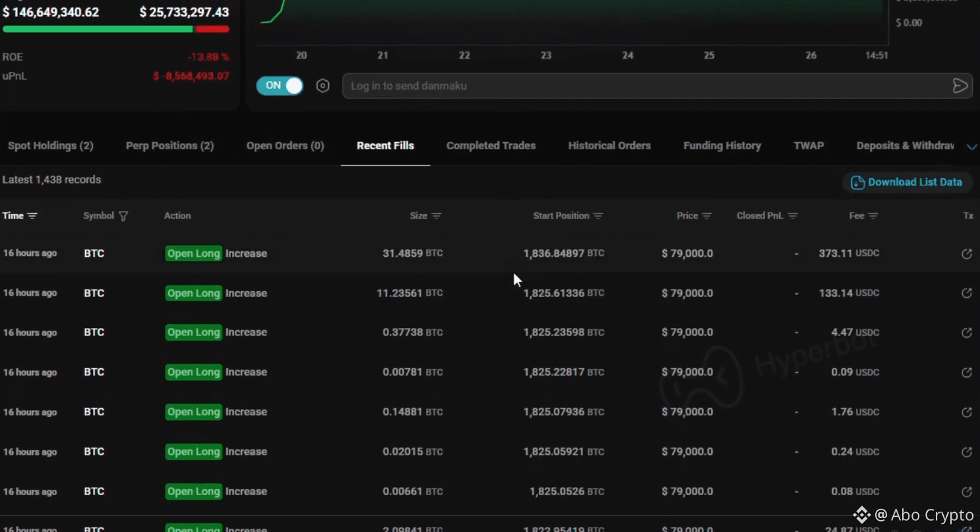Expand more tabs chevron
The width and height of the screenshot is (980, 532).
coord(971,147)
